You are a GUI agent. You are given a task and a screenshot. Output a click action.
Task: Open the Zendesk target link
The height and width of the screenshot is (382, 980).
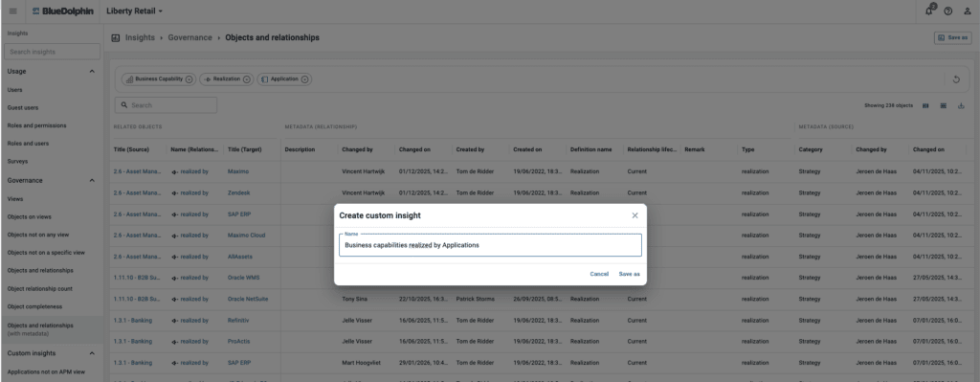pos(238,193)
